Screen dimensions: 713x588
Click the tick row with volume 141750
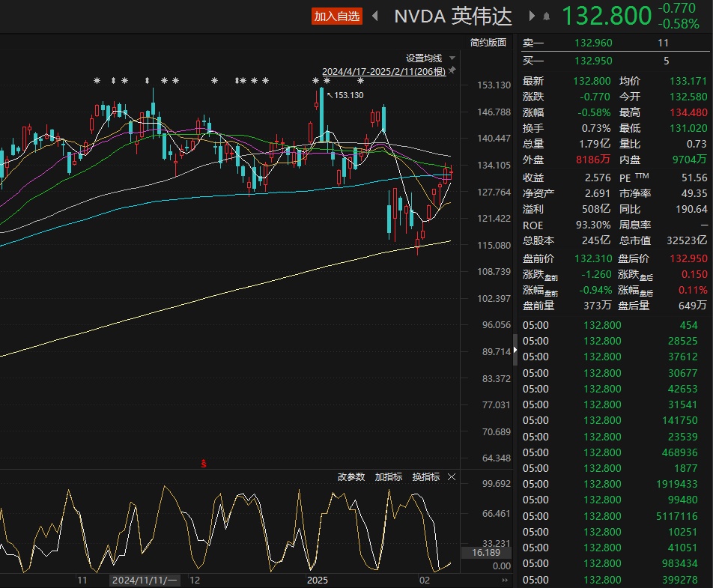(x=610, y=420)
